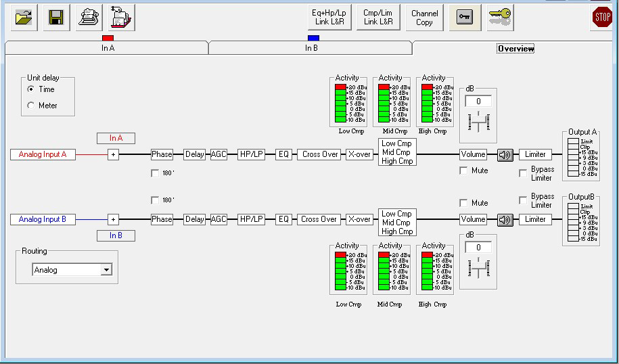The image size is (619, 364).
Task: Click the open folder icon in toolbar
Action: pos(24,18)
